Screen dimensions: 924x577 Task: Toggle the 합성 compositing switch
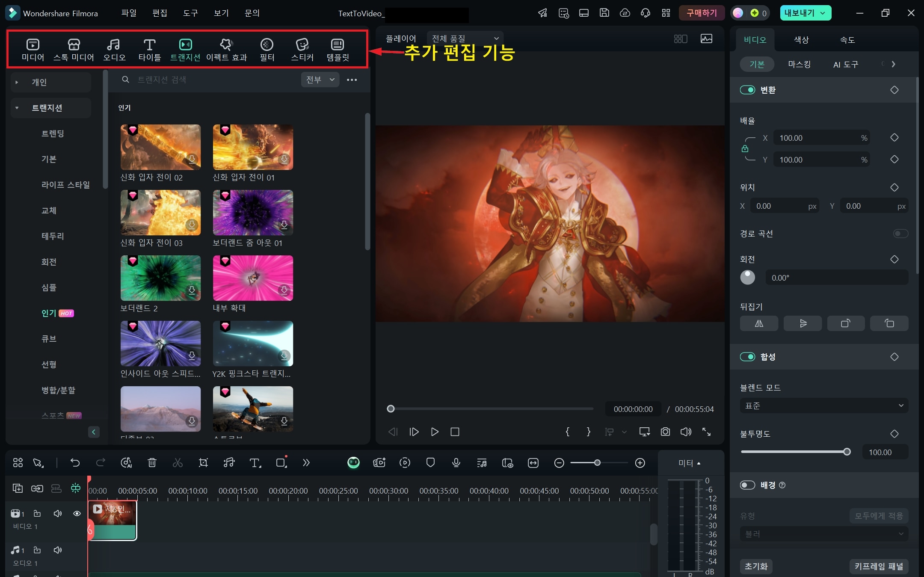(x=747, y=357)
